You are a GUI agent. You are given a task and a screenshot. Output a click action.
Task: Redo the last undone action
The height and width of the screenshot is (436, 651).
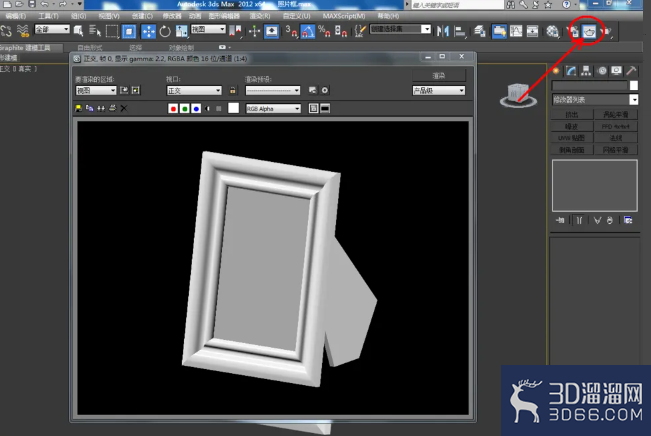tap(63, 4)
